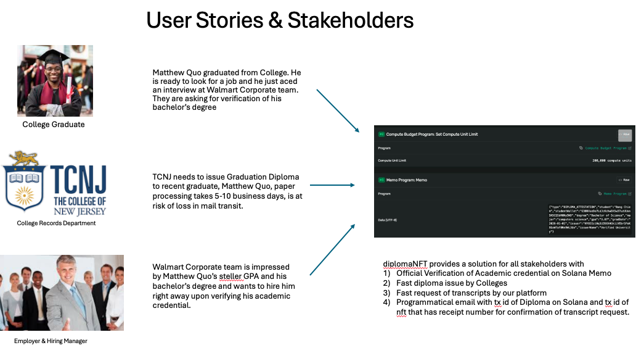Click the #3 instruction badge
This screenshot has height=361, width=644.
[381, 180]
